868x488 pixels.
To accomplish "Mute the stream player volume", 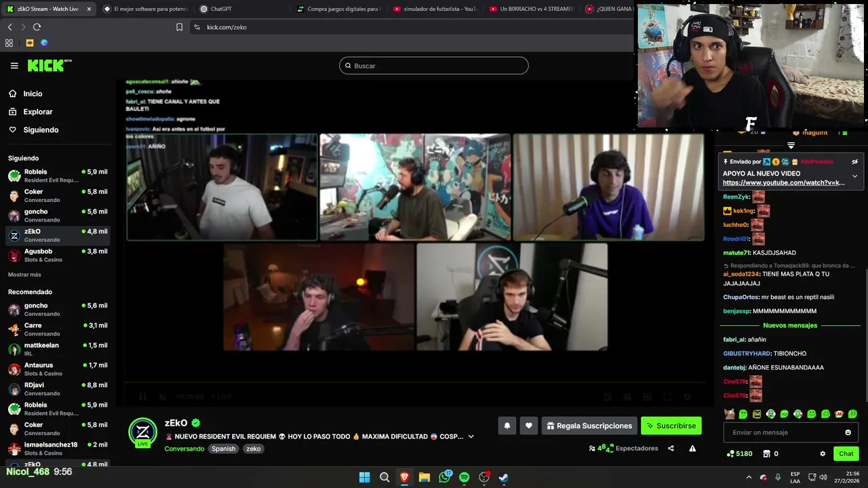I will [163, 396].
